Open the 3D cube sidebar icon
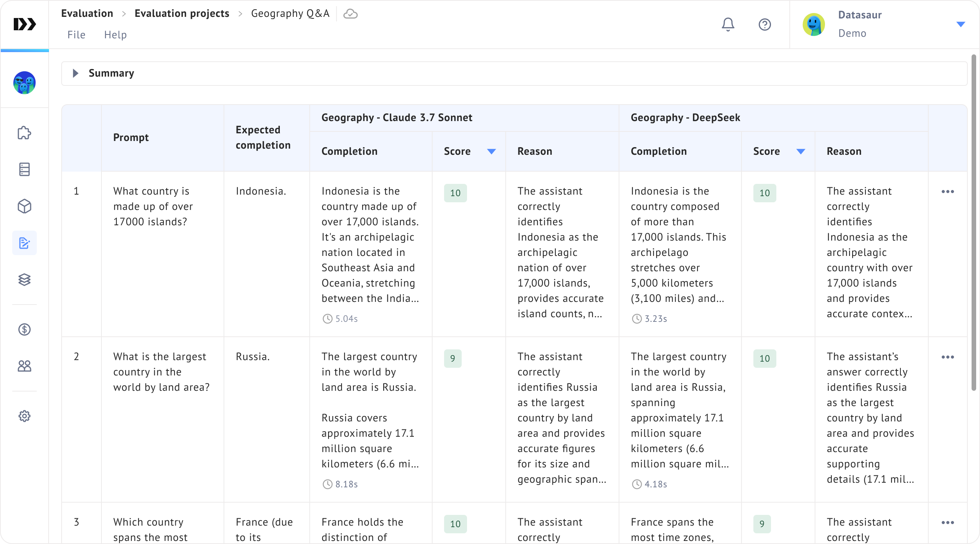The image size is (980, 544). (24, 206)
